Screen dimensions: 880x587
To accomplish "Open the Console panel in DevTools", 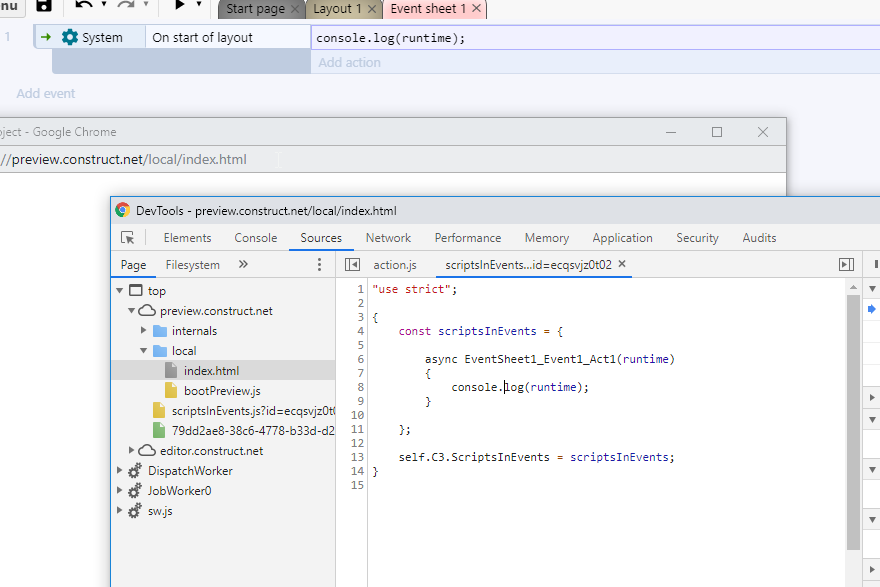I will click(256, 238).
